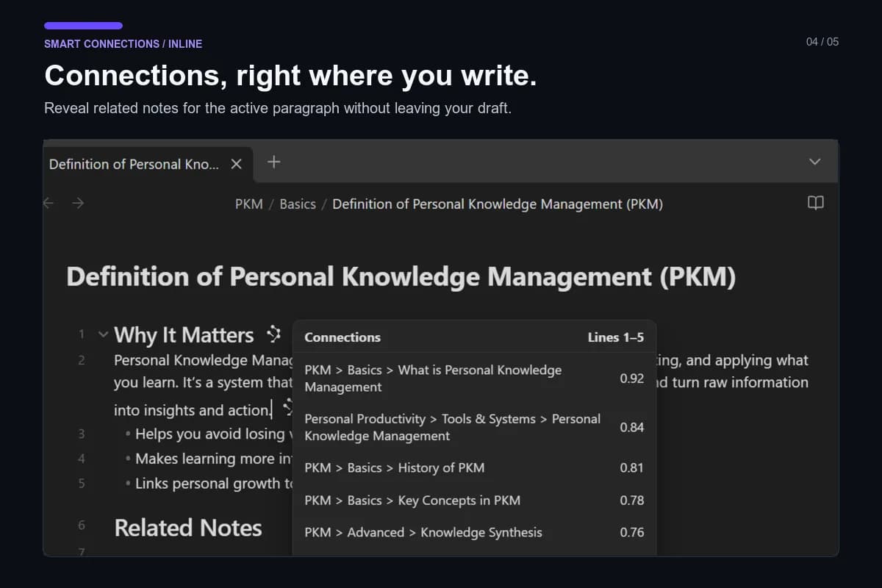
Task: Click the 0.84 similarity score
Action: pyautogui.click(x=631, y=427)
